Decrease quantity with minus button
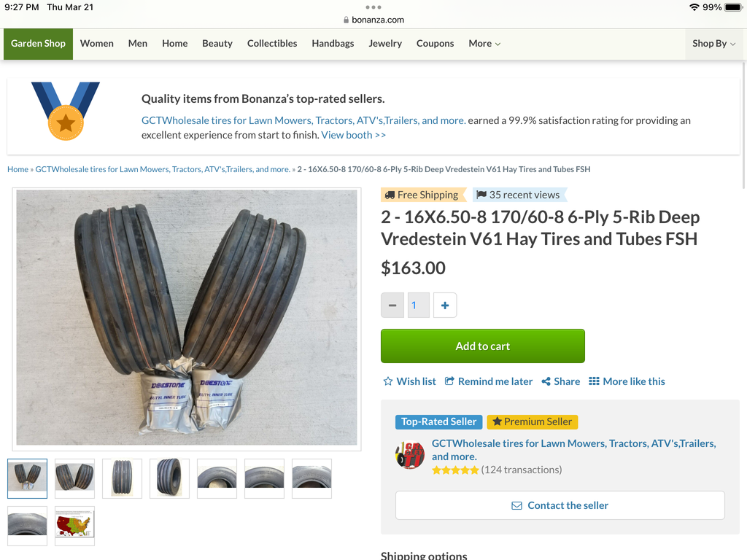Image resolution: width=747 pixels, height=560 pixels. (x=392, y=306)
